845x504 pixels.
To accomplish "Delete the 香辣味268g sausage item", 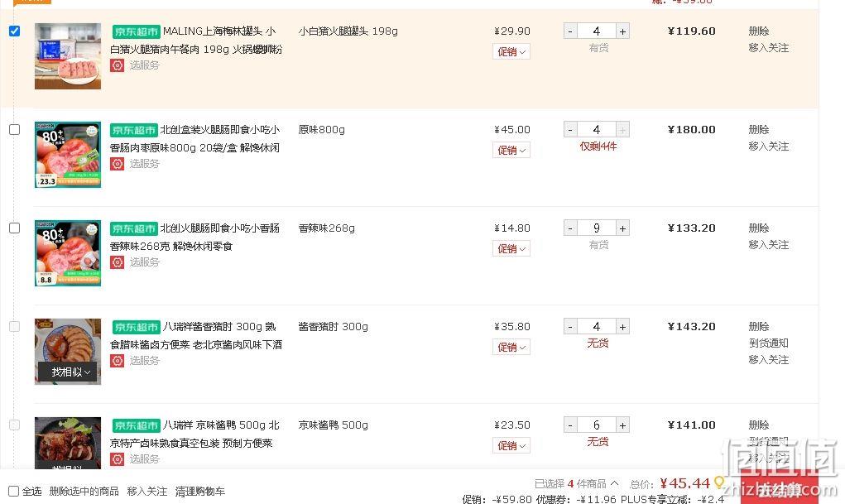I will pos(759,228).
